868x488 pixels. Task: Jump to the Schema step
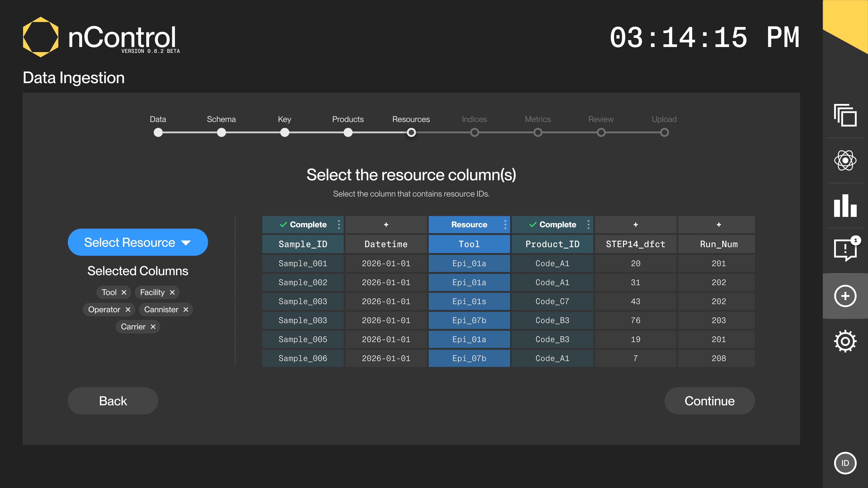point(221,132)
